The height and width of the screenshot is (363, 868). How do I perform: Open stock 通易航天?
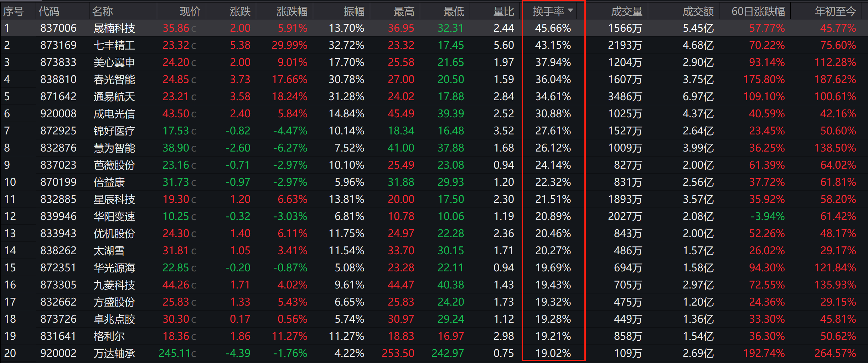coord(114,97)
